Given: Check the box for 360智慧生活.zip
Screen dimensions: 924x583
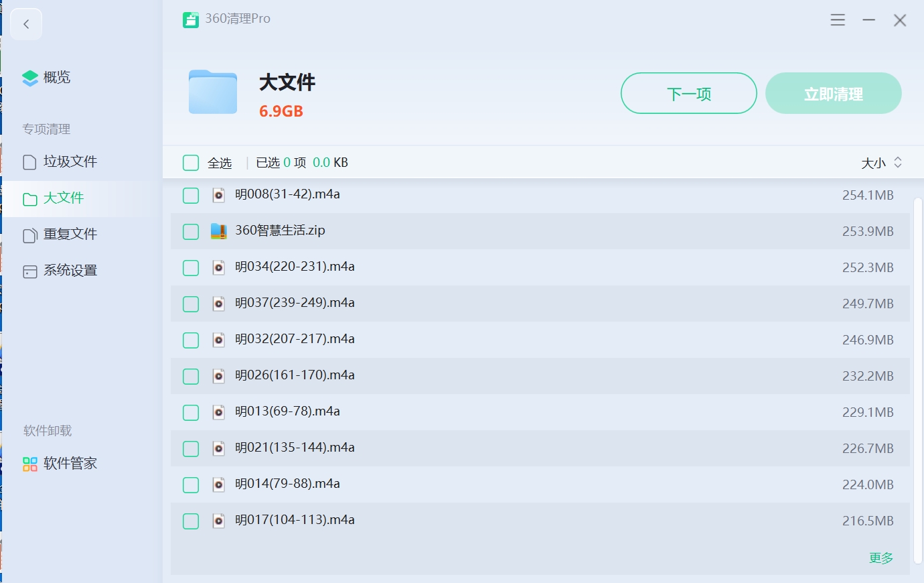Looking at the screenshot, I should click(x=191, y=232).
